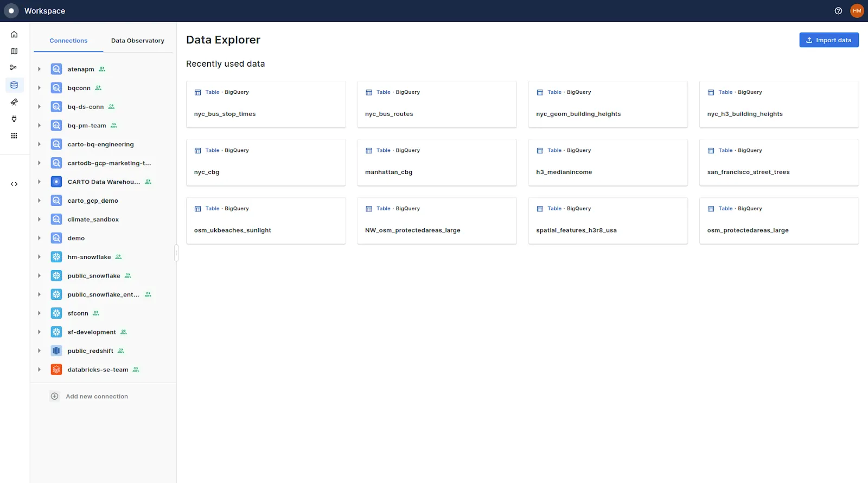Expand the hm-snowflake connection
Viewport: 868px width, 483px height.
(39, 257)
